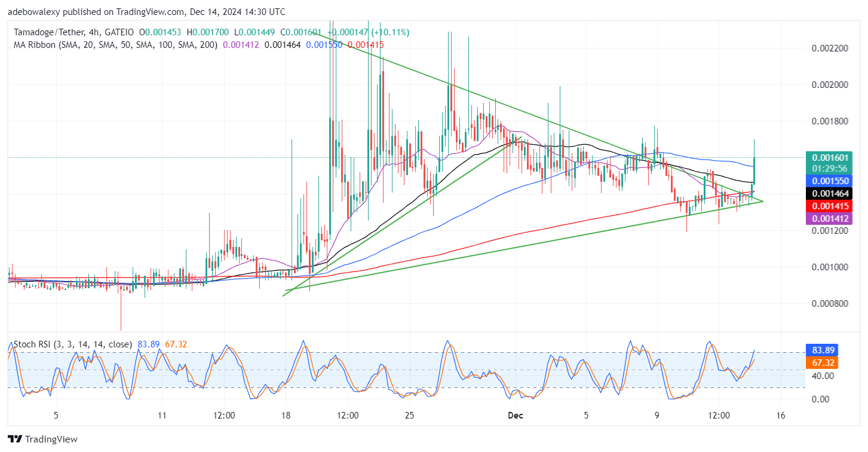This screenshot has height=452, width=868.
Task: Click the green current price label 0.001601
Action: (x=829, y=158)
